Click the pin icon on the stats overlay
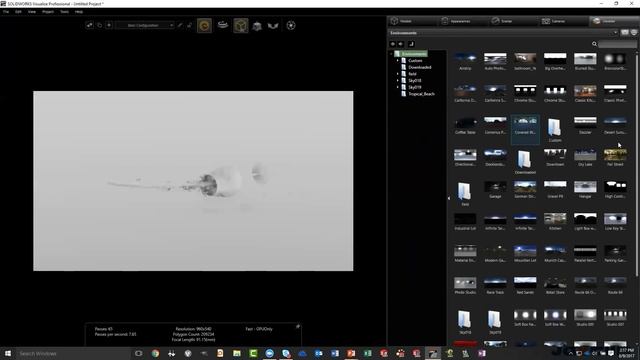This screenshot has width=640, height=360. (x=298, y=326)
